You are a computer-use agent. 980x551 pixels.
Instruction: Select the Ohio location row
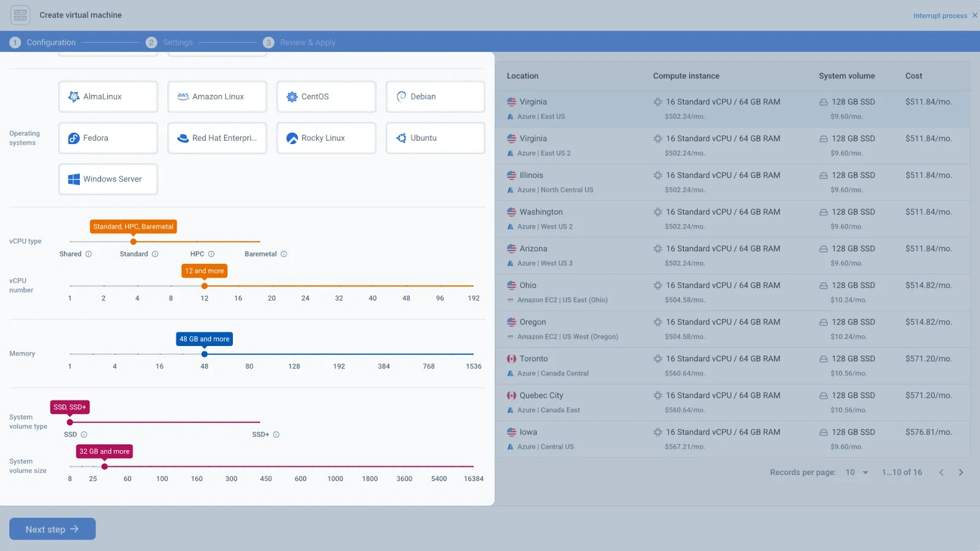[x=733, y=293]
